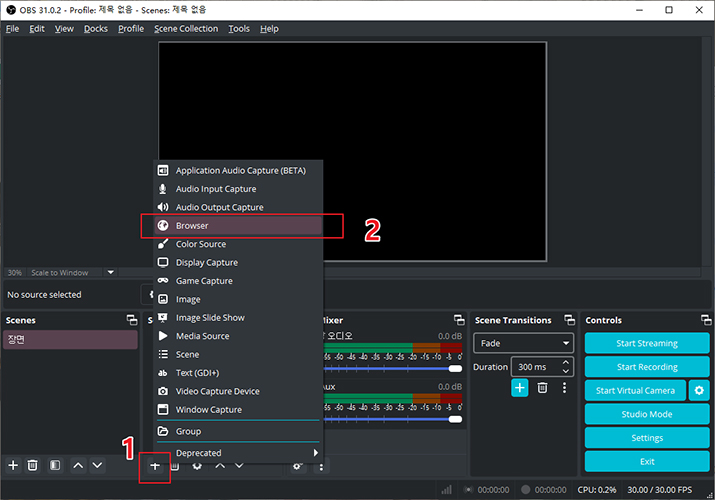Select Display Capture source
The height and width of the screenshot is (500, 715).
238,263
